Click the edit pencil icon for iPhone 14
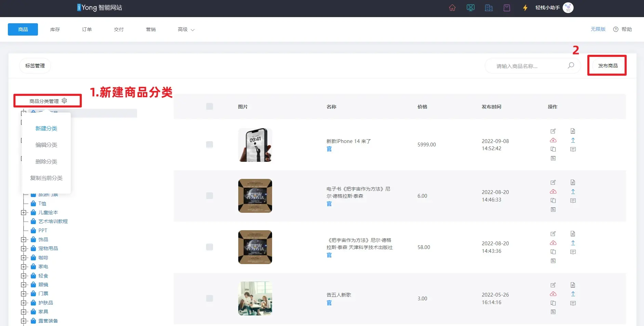The width and height of the screenshot is (644, 326). [553, 131]
